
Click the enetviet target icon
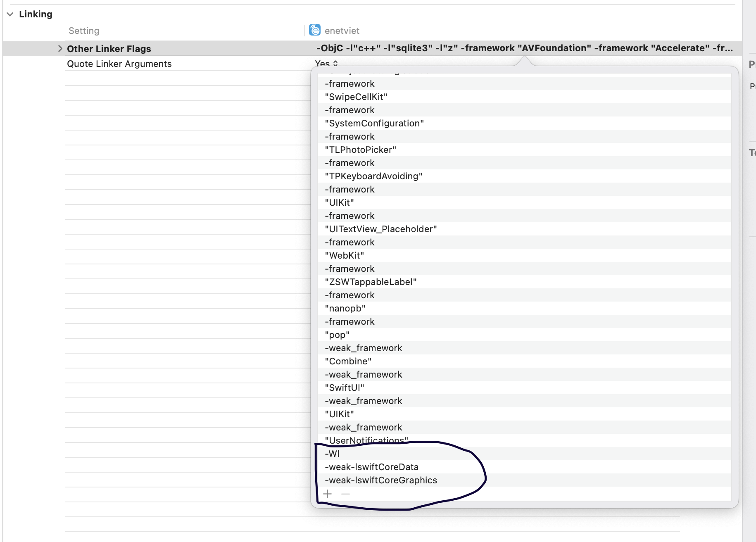tap(315, 30)
